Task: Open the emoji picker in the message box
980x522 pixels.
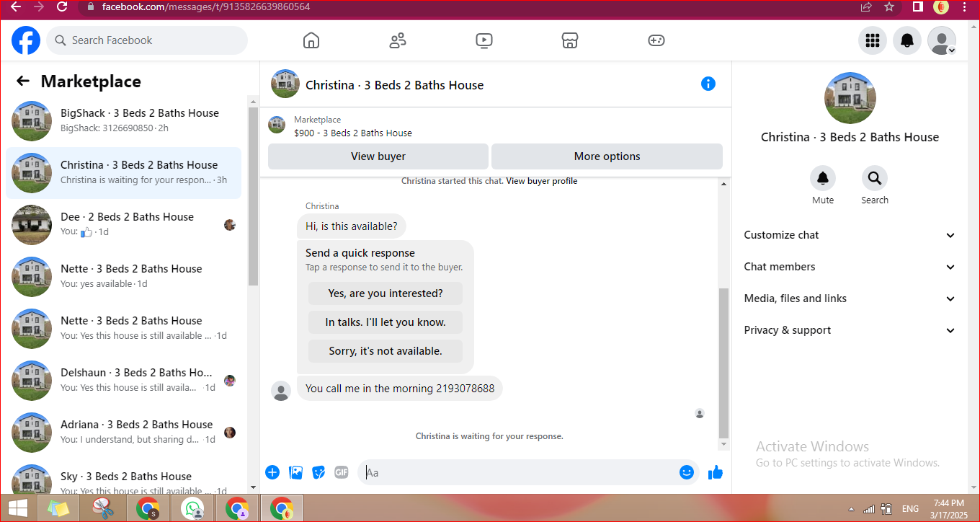Action: [x=687, y=472]
